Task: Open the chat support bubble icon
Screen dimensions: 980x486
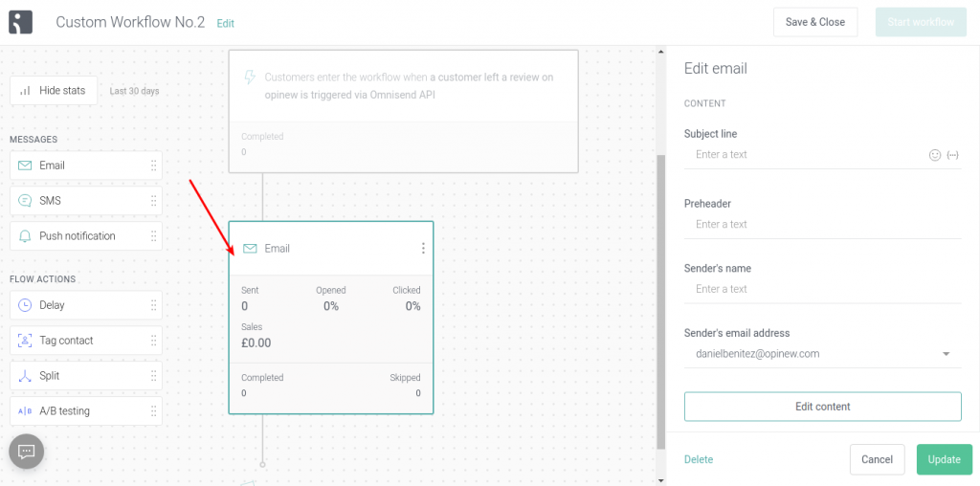Action: (26, 451)
